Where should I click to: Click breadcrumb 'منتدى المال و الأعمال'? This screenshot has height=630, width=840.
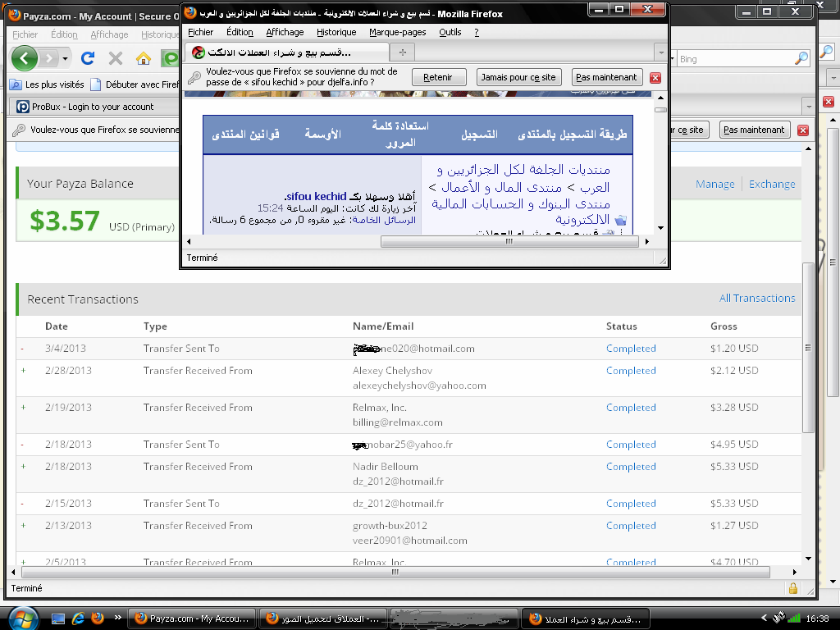(501, 187)
